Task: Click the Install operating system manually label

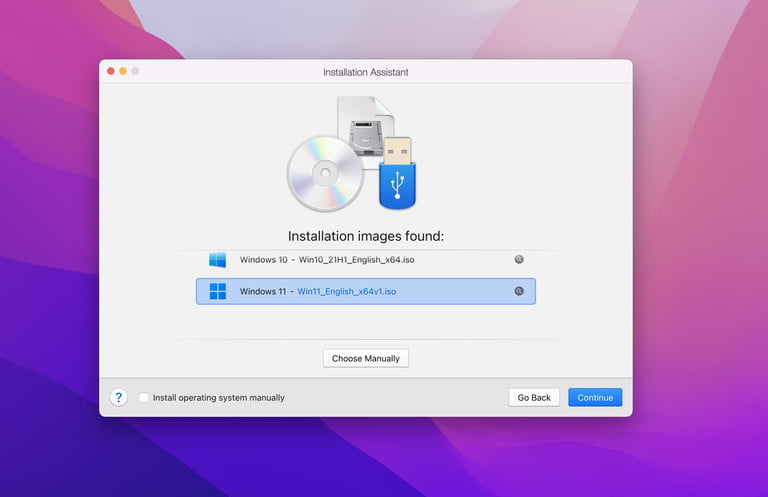Action: tap(218, 398)
